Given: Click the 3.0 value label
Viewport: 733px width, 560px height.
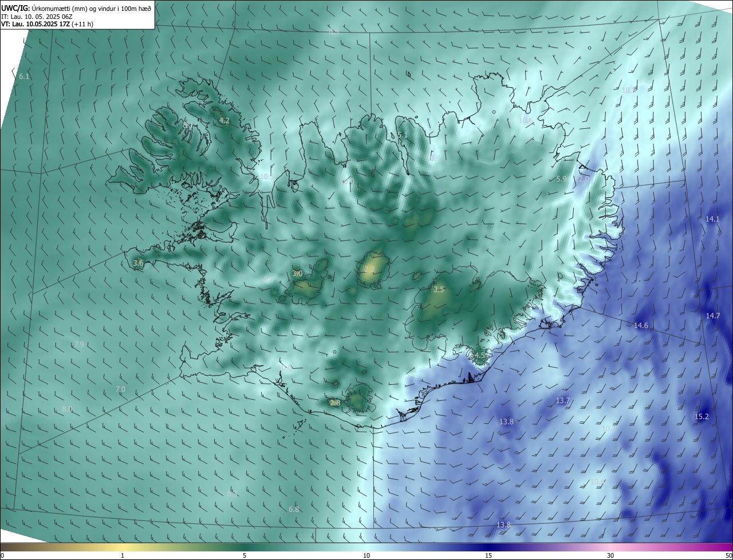Looking at the screenshot, I should pos(297,274).
